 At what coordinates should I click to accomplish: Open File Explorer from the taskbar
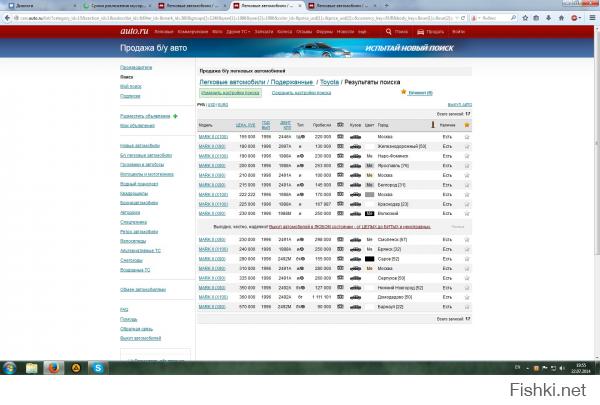click(x=31, y=368)
